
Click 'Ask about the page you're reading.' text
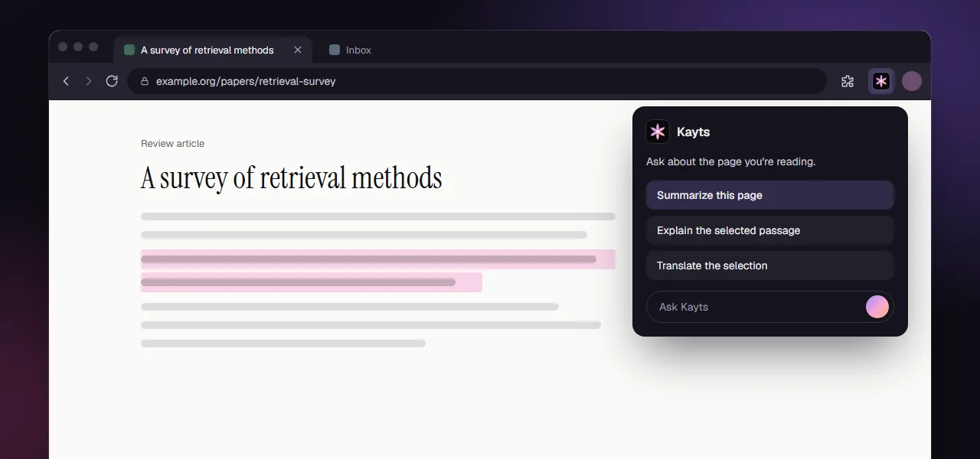[x=731, y=161]
